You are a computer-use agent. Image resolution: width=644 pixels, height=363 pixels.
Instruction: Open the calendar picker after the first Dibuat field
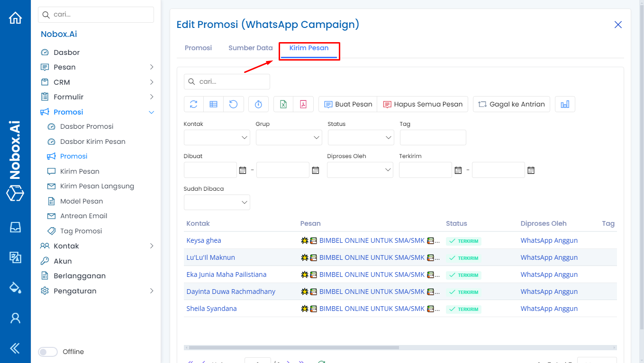point(243,170)
